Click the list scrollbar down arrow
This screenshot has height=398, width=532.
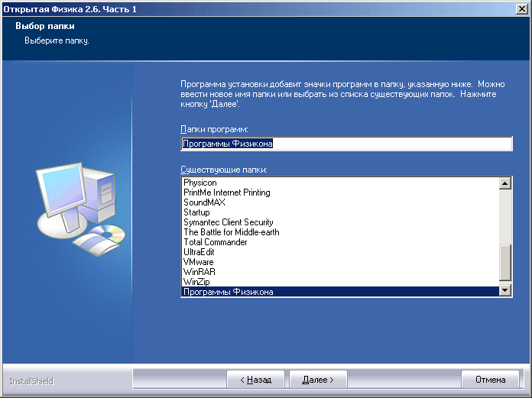(x=504, y=290)
